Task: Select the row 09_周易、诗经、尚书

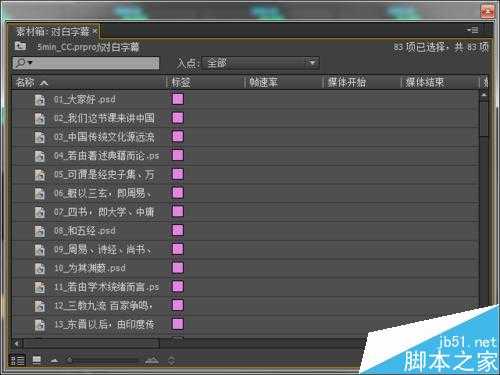Action: point(245,249)
